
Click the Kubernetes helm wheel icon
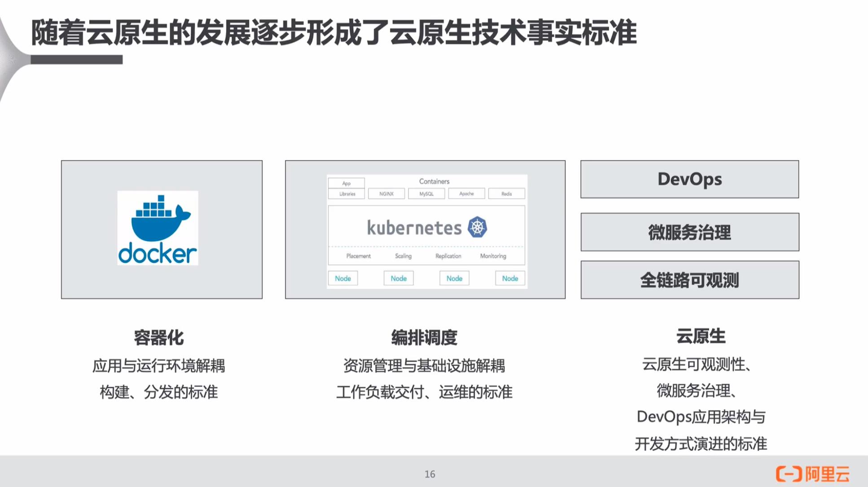click(x=477, y=227)
